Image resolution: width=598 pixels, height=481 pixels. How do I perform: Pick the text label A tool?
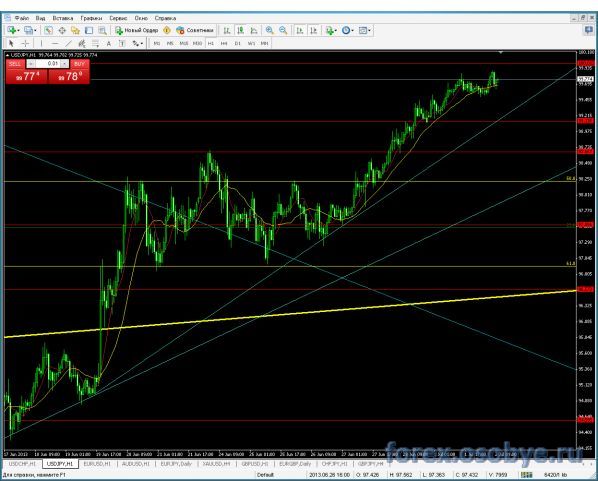(x=109, y=43)
